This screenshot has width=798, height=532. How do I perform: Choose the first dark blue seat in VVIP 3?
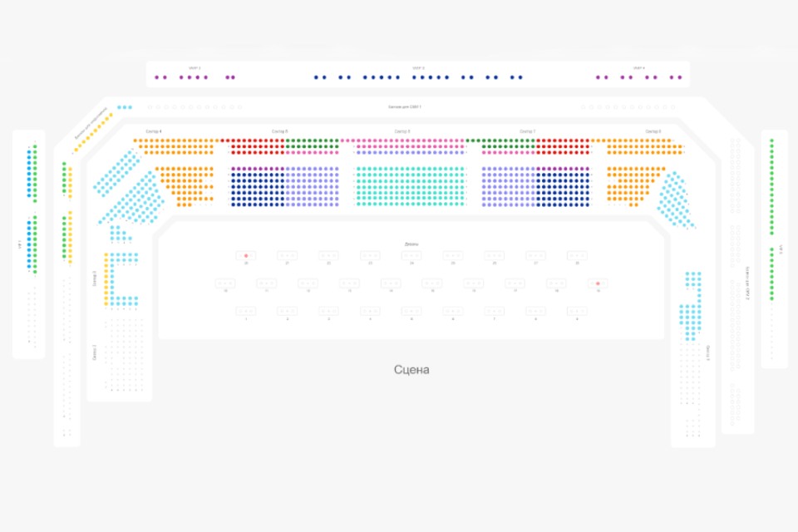point(316,77)
